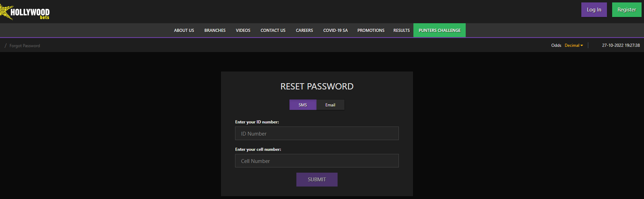The width and height of the screenshot is (644, 199).
Task: Go to Promotions page
Action: pyautogui.click(x=370, y=31)
